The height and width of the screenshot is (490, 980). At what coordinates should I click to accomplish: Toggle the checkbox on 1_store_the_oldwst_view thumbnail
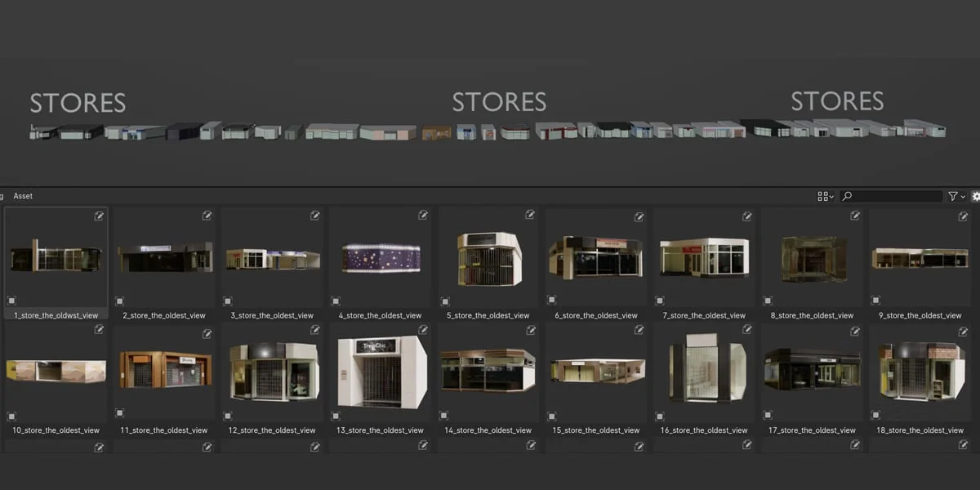click(x=10, y=301)
